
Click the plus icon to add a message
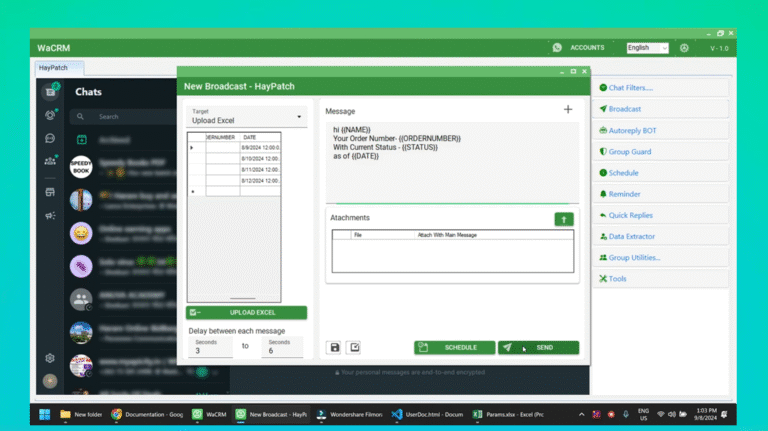tap(568, 109)
